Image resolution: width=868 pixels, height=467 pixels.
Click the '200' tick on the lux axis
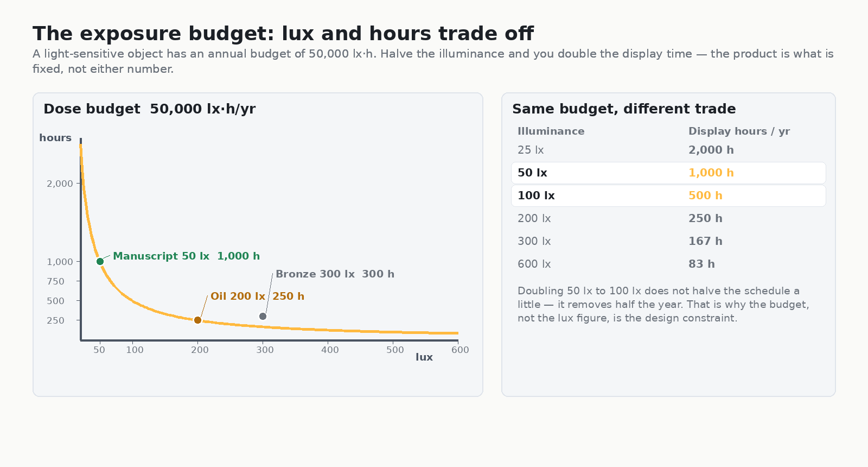tap(200, 350)
